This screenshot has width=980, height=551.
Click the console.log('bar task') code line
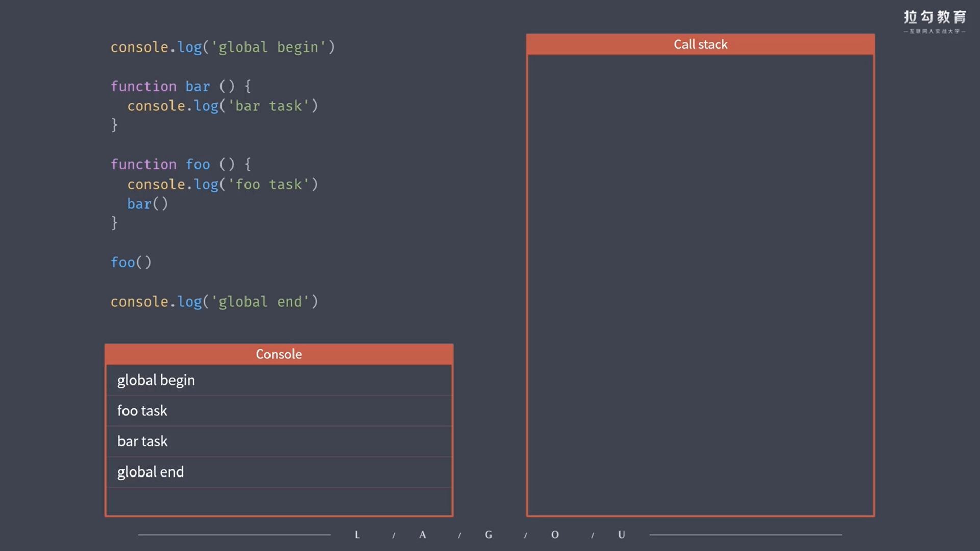tap(223, 106)
